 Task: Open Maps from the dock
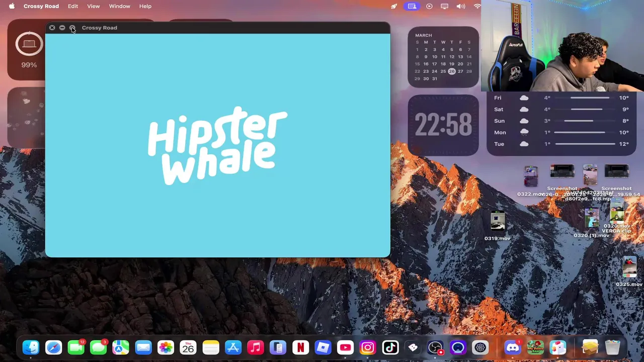(x=121, y=347)
